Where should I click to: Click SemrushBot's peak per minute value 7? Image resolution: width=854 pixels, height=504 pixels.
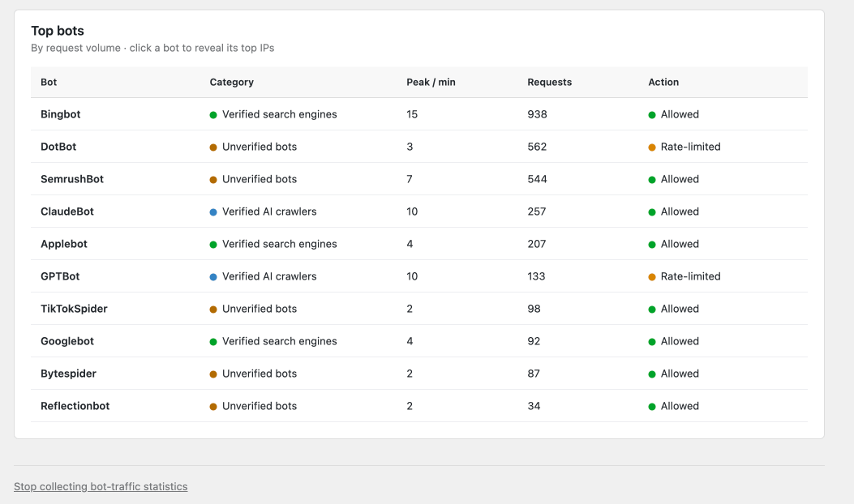pos(410,179)
